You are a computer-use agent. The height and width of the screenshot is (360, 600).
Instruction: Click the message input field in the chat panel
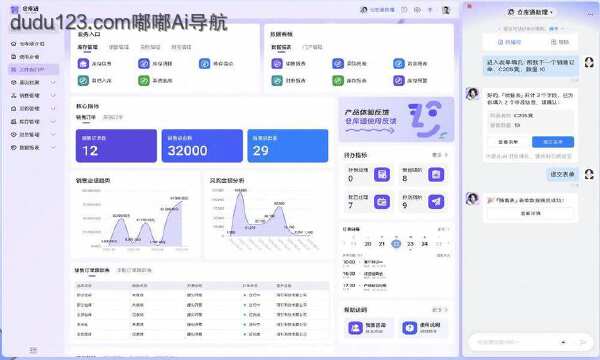517,342
